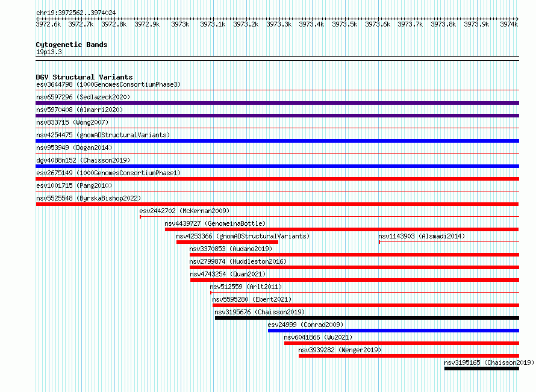Click the nsv5970408 (Almarri2020) label
This screenshot has width=536, height=392.
tap(79, 110)
